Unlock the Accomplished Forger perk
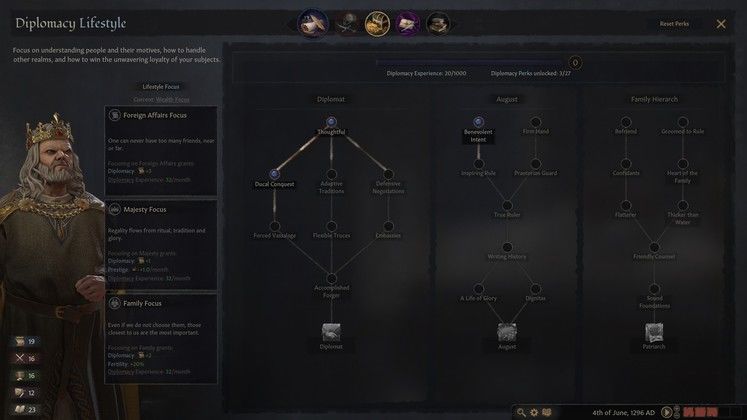This screenshot has width=747, height=420. (331, 279)
